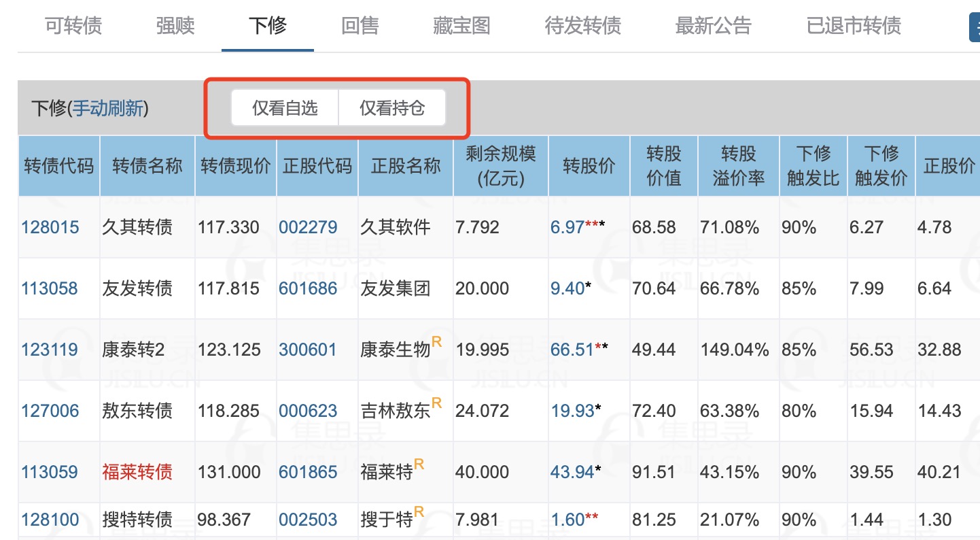Open bond code 128100 link
The height and width of the screenshot is (540, 980).
(x=50, y=520)
